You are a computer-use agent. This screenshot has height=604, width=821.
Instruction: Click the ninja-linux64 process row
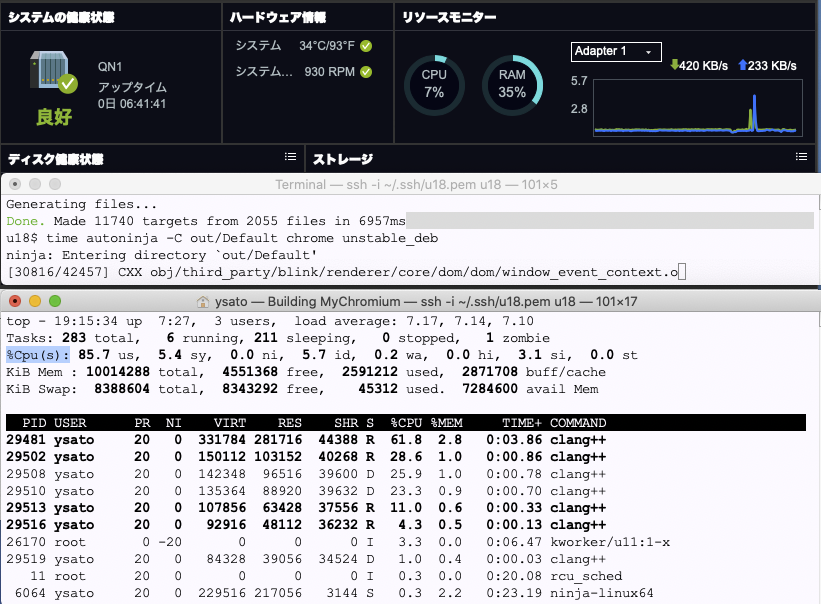point(300,593)
